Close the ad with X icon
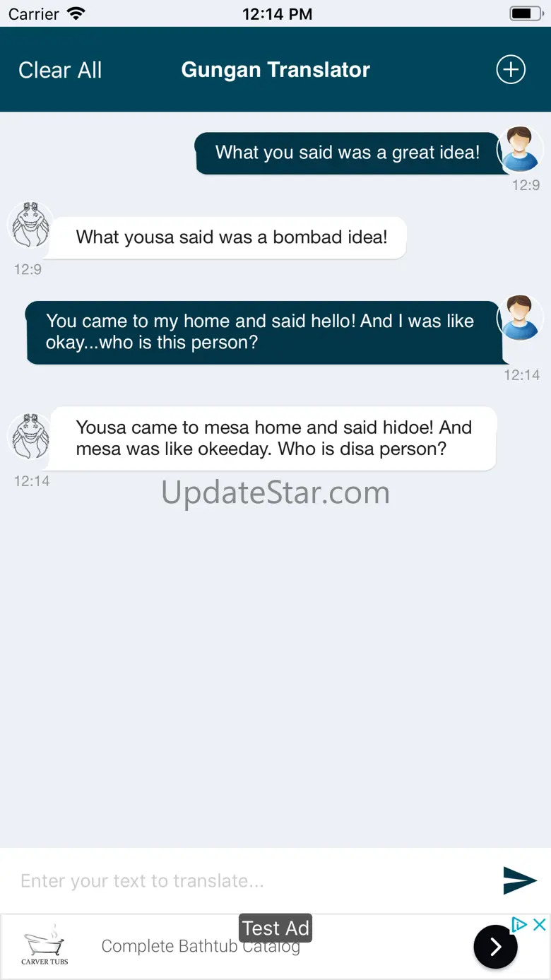This screenshot has height=980, width=551. click(x=539, y=924)
